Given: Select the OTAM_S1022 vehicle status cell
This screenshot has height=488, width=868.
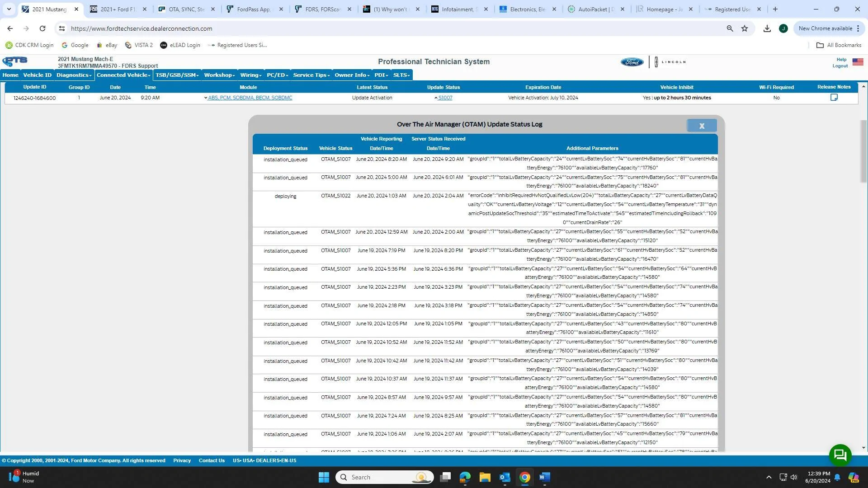Looking at the screenshot, I should (x=335, y=196).
